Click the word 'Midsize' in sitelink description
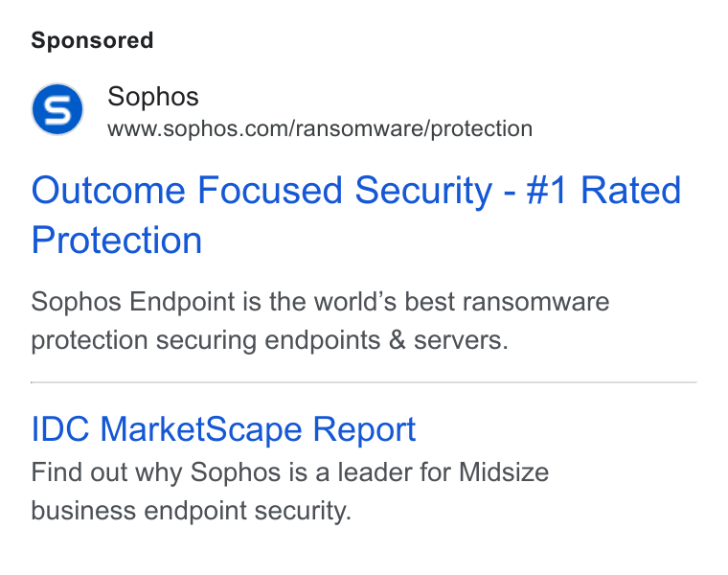 pyautogui.click(x=504, y=472)
